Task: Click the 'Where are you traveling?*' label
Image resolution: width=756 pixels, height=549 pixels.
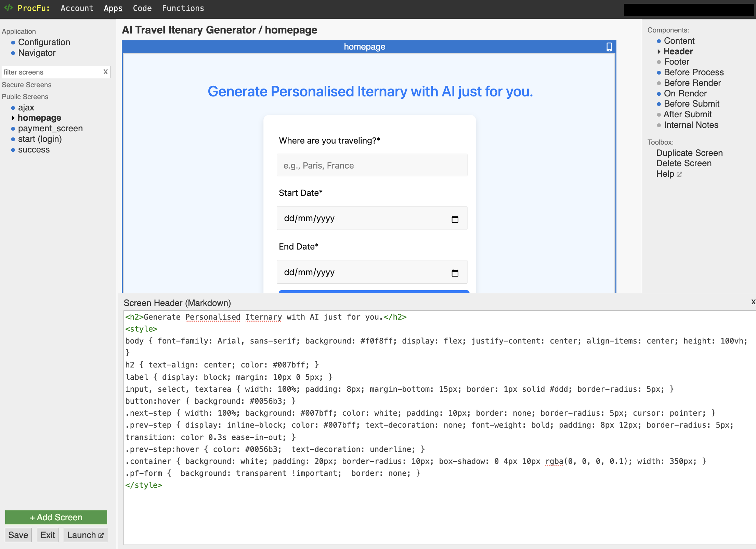Action: pos(329,140)
